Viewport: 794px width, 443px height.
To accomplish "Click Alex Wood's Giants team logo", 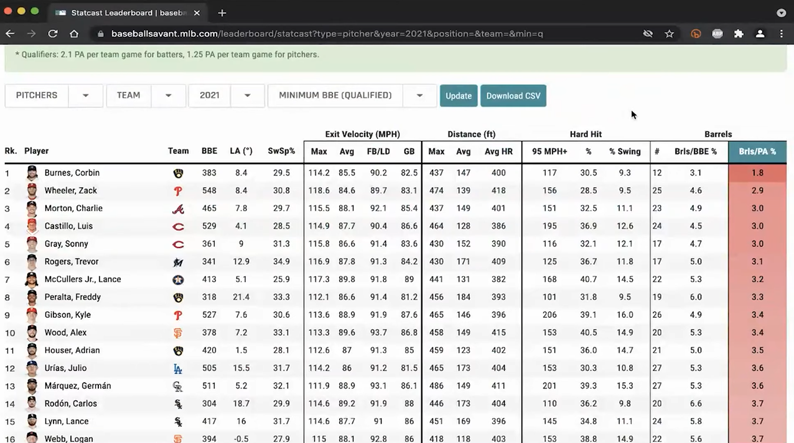I will coord(178,333).
